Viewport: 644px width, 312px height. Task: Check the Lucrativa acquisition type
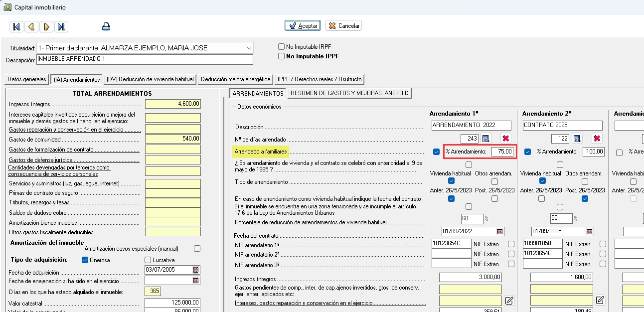[x=148, y=260]
